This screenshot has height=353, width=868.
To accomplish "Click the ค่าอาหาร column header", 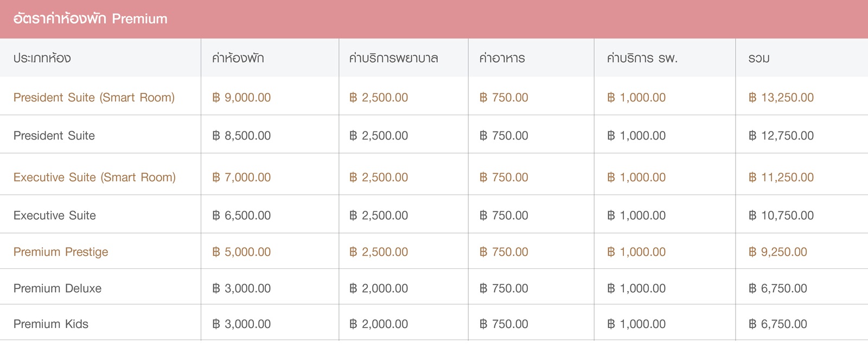I will coord(502,58).
